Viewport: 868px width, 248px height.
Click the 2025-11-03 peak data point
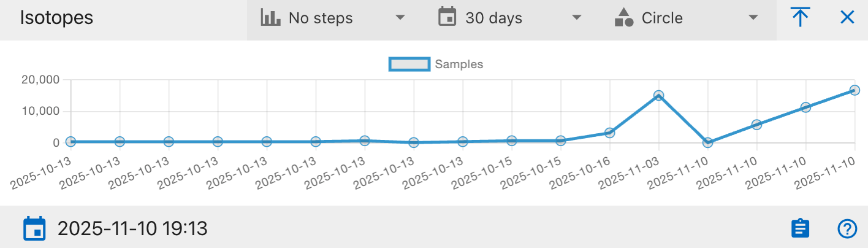coord(658,95)
